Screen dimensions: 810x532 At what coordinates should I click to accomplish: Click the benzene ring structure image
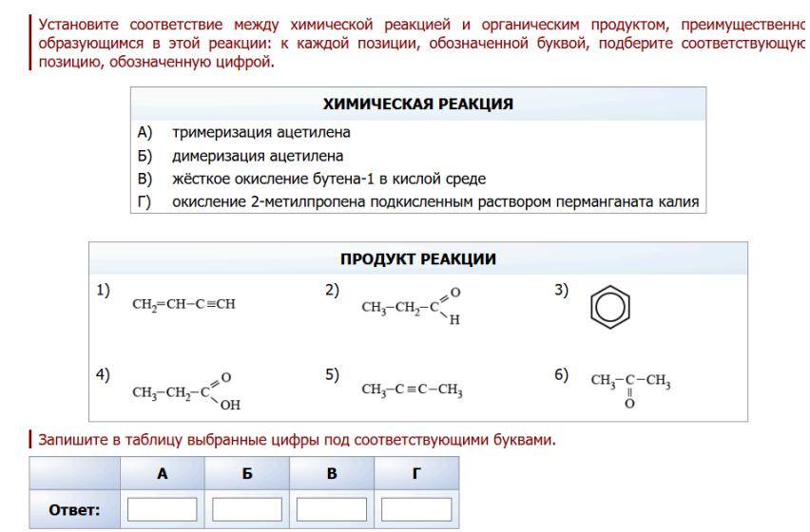609,307
